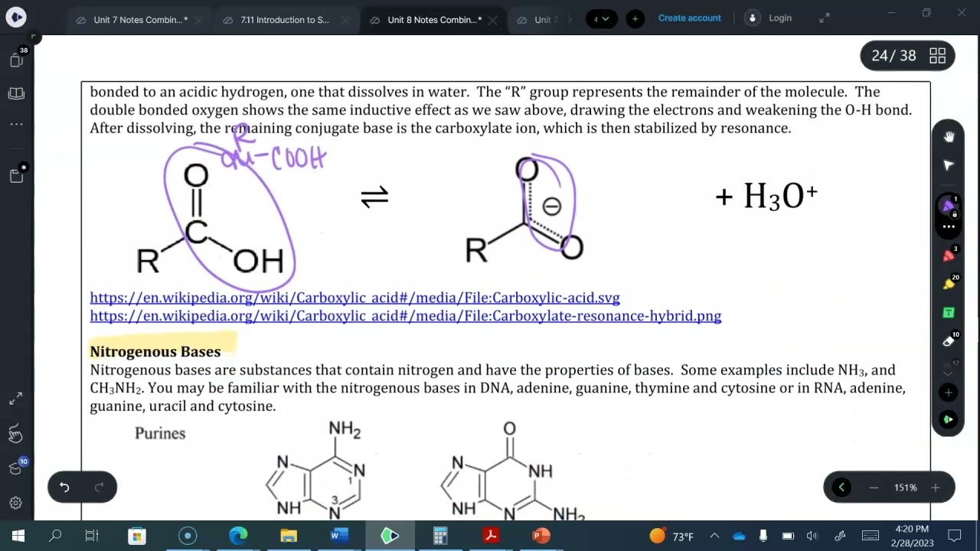
Task: Select the eraser tool
Action: coord(949,341)
